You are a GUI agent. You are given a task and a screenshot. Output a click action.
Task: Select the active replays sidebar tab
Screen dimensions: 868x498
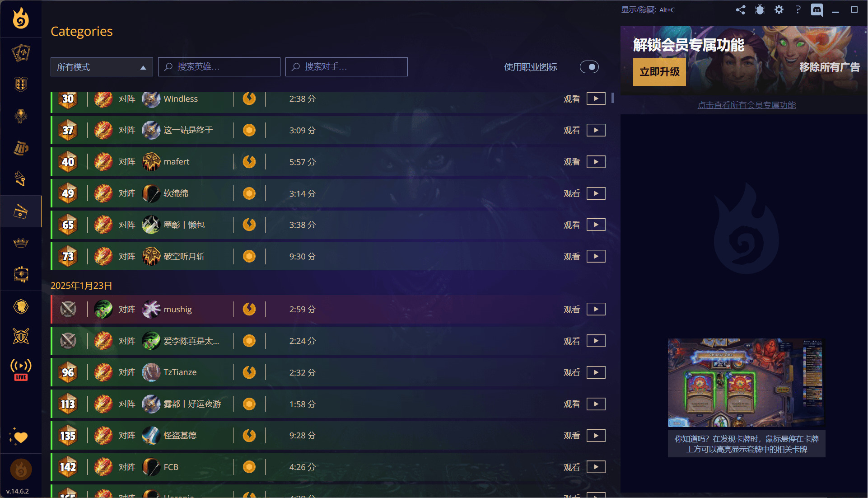[21, 211]
